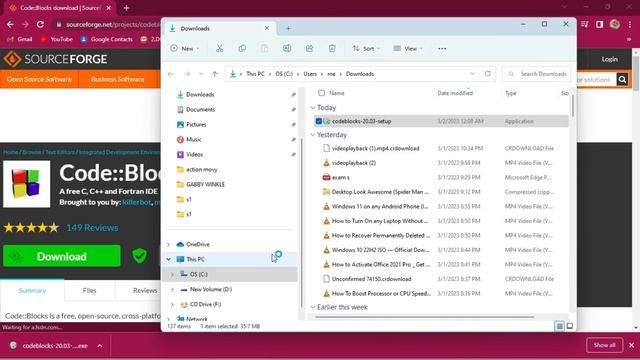
Task: Click the SourceForge logo
Action: click(56, 59)
